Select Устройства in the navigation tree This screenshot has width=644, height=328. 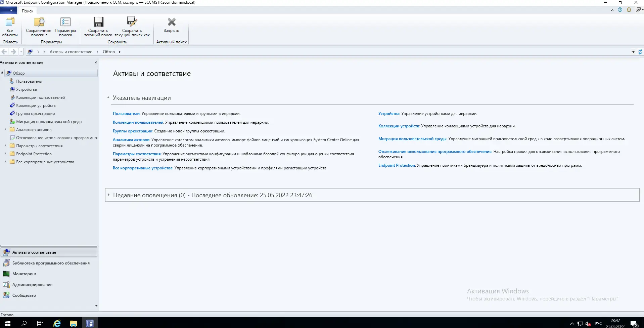26,89
